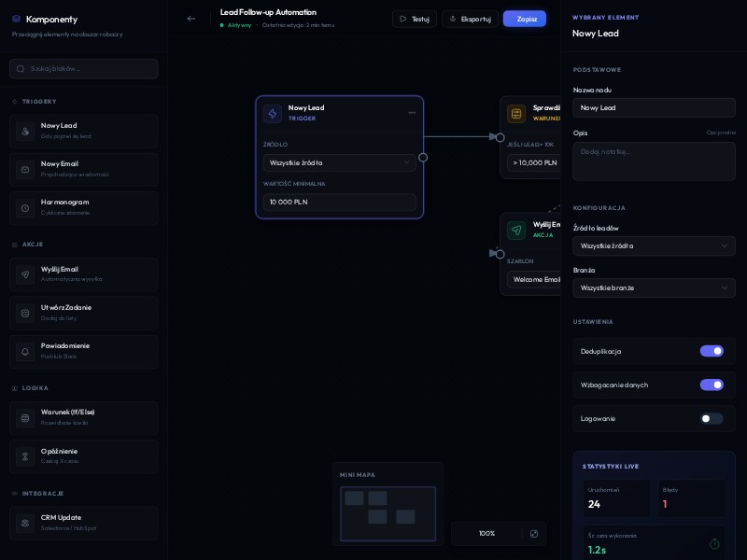Click the fit-to-screen icon next to 100%
Viewport: 747px width, 560px height.
tap(534, 534)
